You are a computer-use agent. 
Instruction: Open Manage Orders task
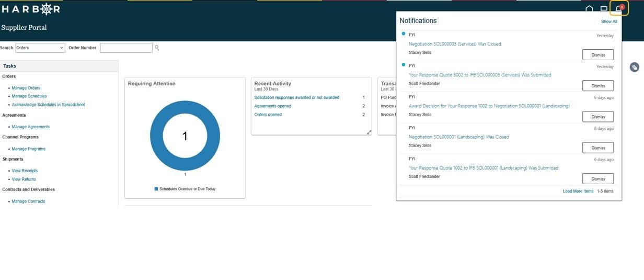tap(26, 88)
